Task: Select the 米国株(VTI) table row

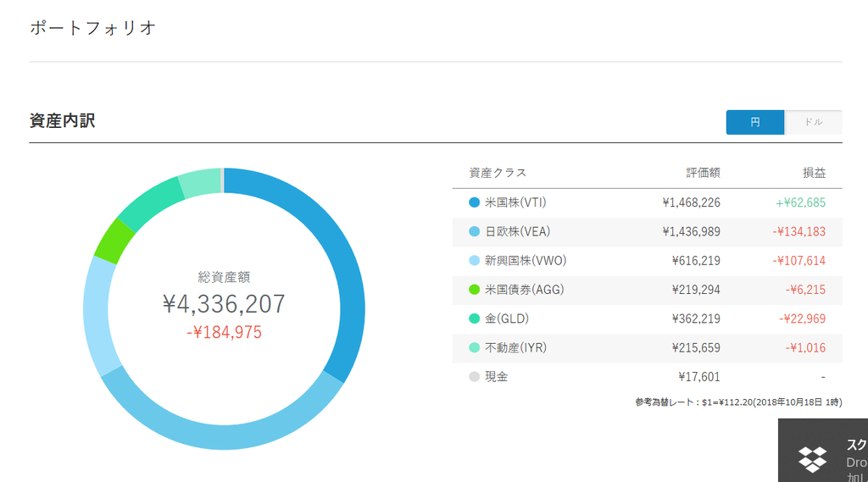Action: [x=647, y=202]
